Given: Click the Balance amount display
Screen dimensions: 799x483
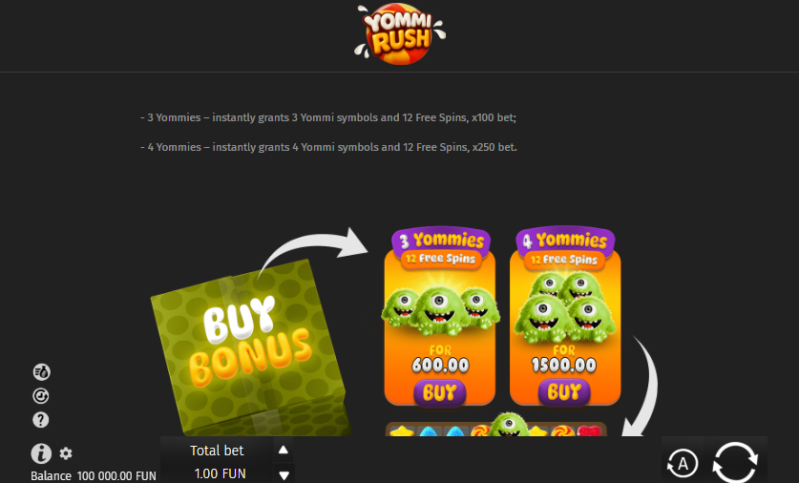Looking at the screenshot, I should 117,476.
